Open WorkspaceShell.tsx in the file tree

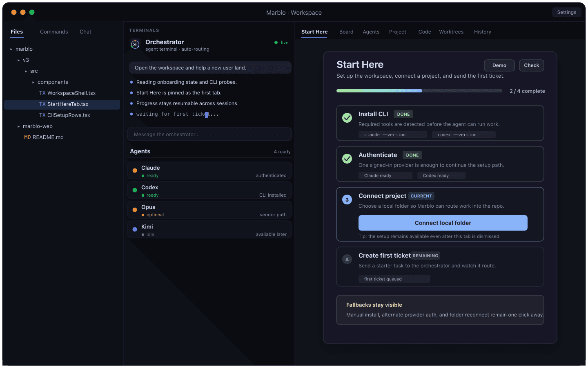point(62,93)
